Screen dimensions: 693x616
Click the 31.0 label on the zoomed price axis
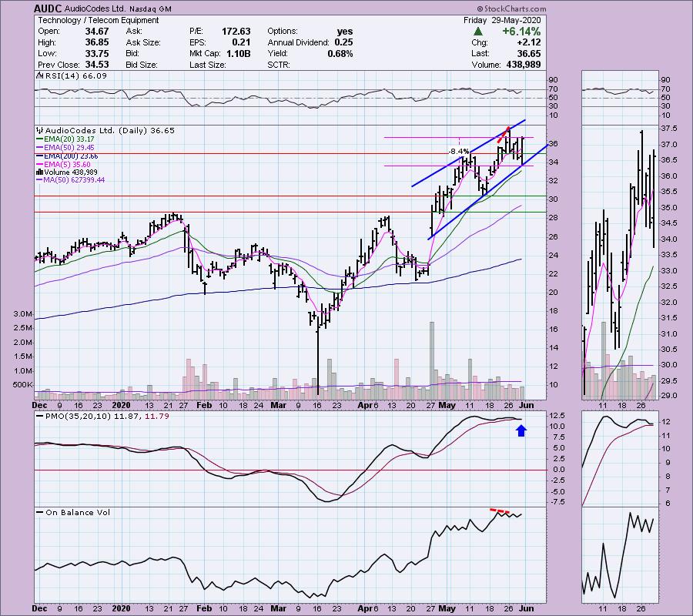pyautogui.click(x=668, y=333)
